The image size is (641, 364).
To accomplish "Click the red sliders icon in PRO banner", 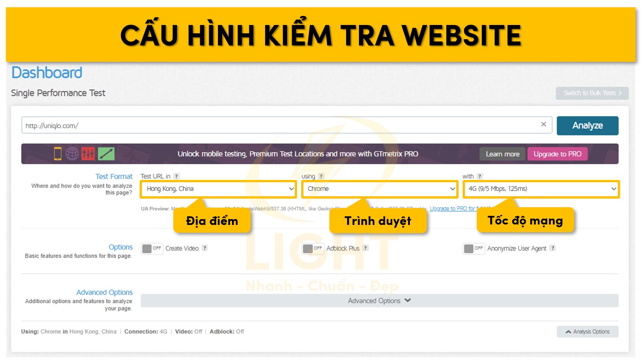I will tap(88, 154).
